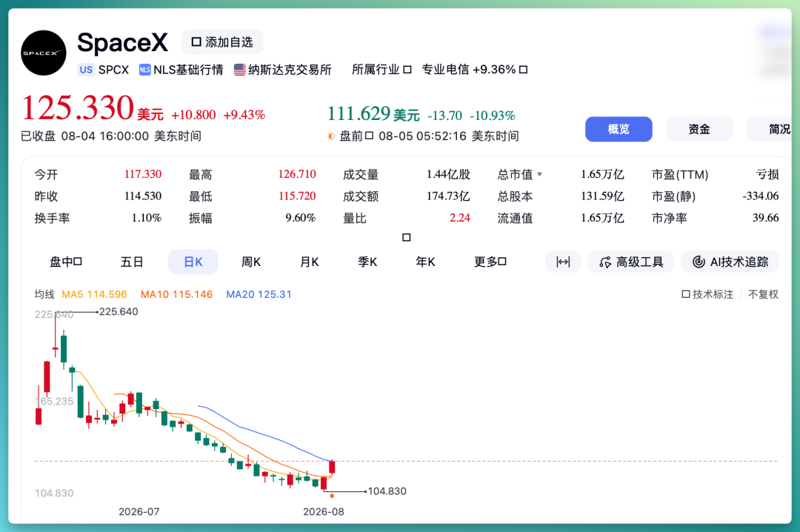Image resolution: width=800 pixels, height=532 pixels.
Task: Click the +9.43% daily change
Action: click(244, 115)
